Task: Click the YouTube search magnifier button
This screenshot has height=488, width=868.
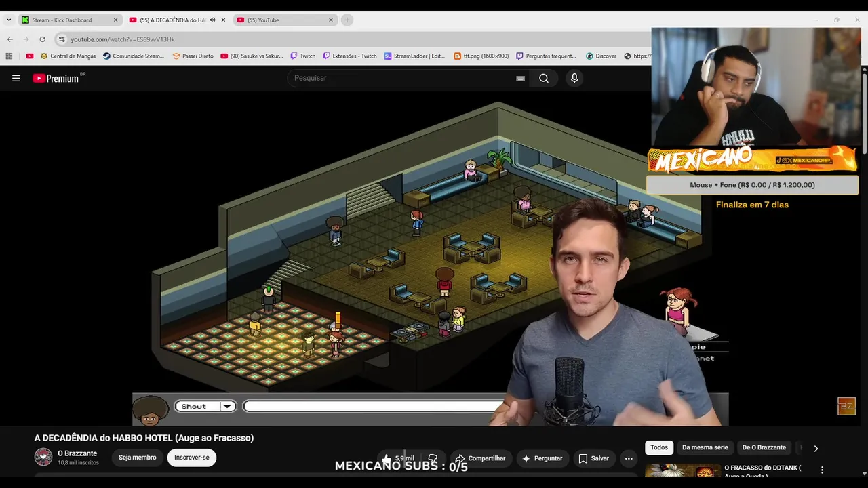Action: pyautogui.click(x=544, y=78)
